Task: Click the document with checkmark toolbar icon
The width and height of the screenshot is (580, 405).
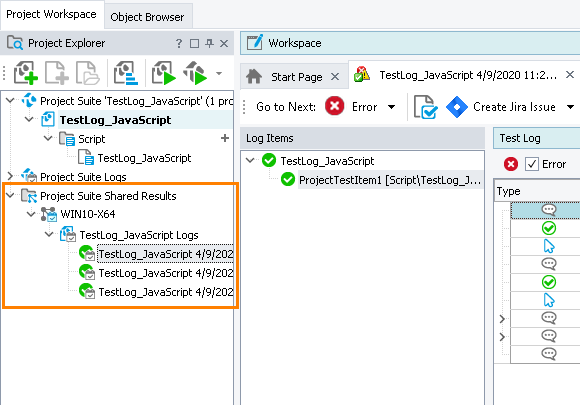Action: pyautogui.click(x=425, y=107)
